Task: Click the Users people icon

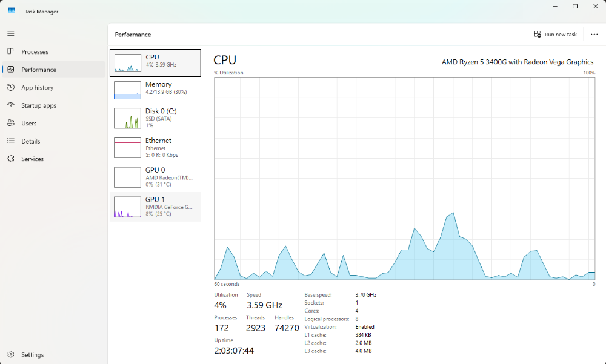Action: coord(11,123)
